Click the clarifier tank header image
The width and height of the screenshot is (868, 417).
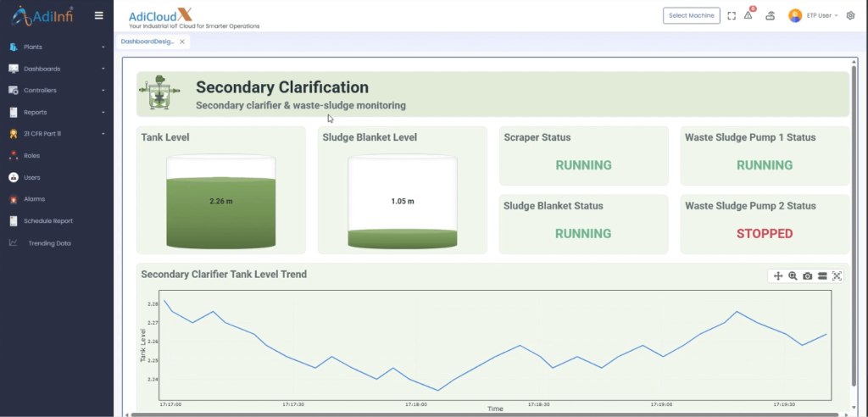159,92
